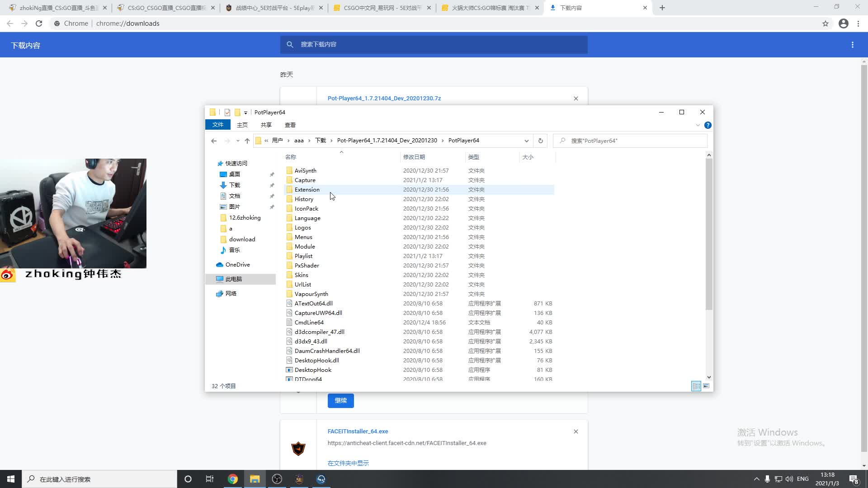Image resolution: width=868 pixels, height=488 pixels.
Task: Open the quick access toolbar customize dropdown
Action: 245,113
